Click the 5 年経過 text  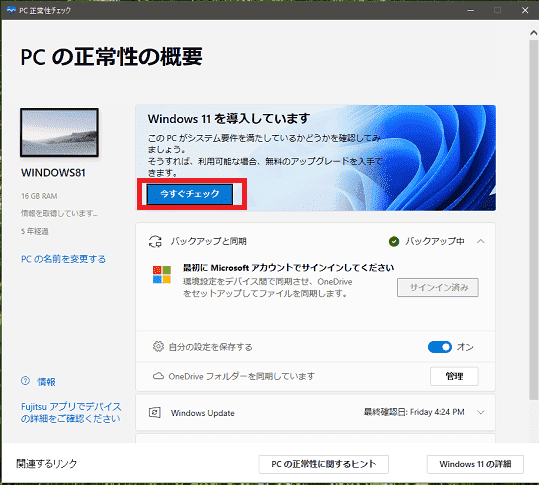tap(35, 231)
